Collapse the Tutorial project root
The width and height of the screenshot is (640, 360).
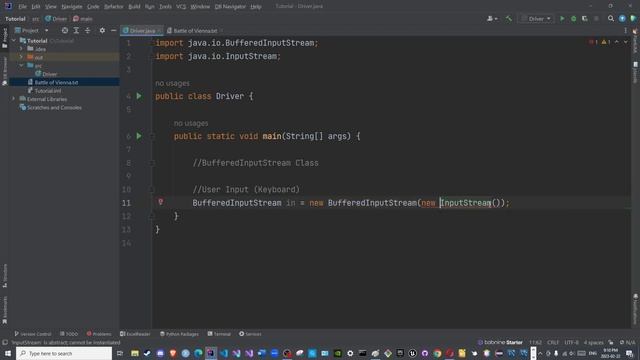point(14,40)
